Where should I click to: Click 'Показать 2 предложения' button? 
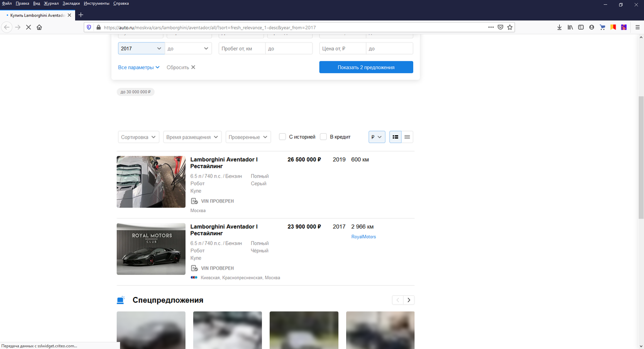[366, 67]
